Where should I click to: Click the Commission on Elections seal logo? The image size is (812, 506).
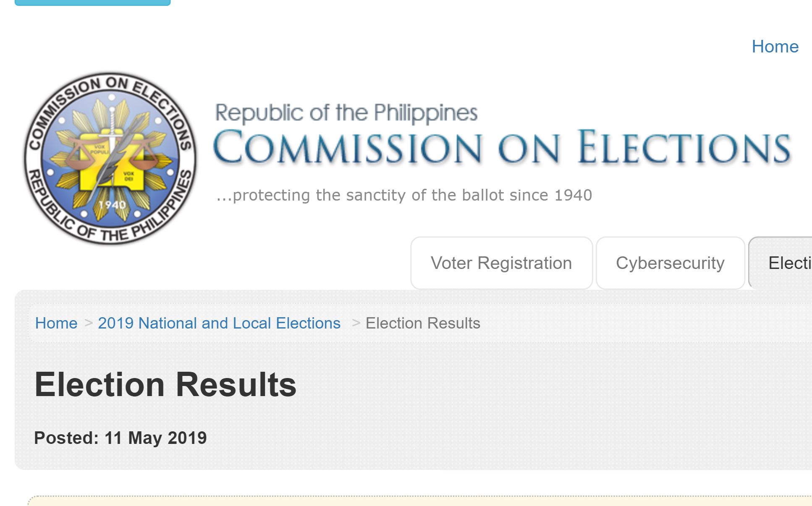pos(110,158)
